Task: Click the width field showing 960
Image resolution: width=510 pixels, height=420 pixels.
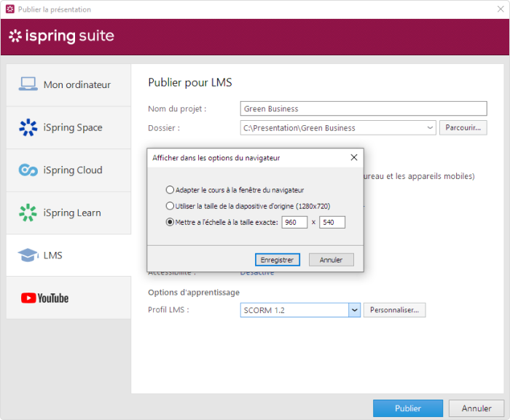Action: coord(294,222)
